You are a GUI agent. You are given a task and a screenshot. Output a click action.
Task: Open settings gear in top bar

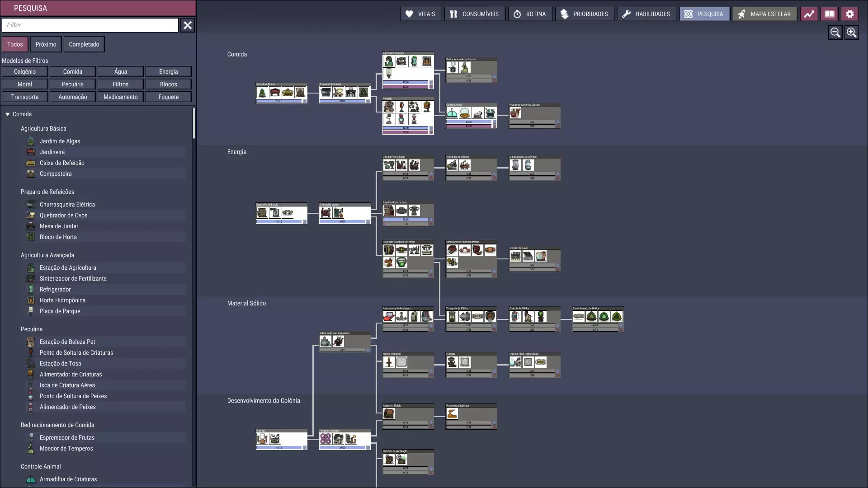point(849,14)
